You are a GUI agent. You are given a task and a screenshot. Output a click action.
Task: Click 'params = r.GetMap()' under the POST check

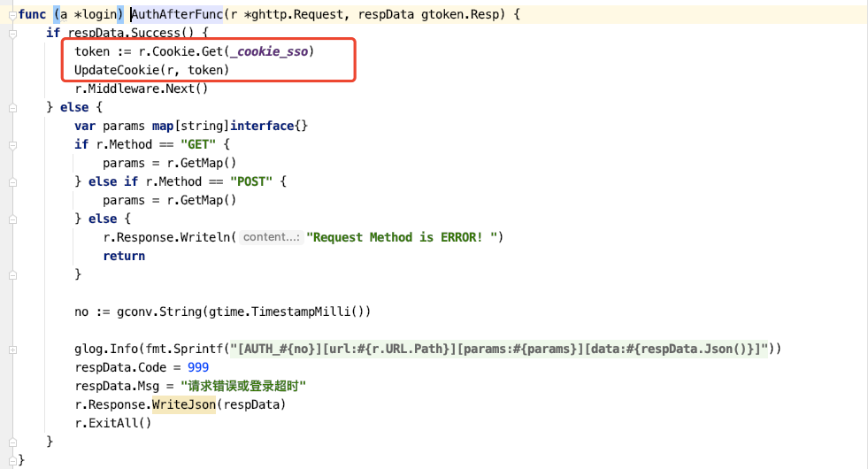click(x=169, y=200)
